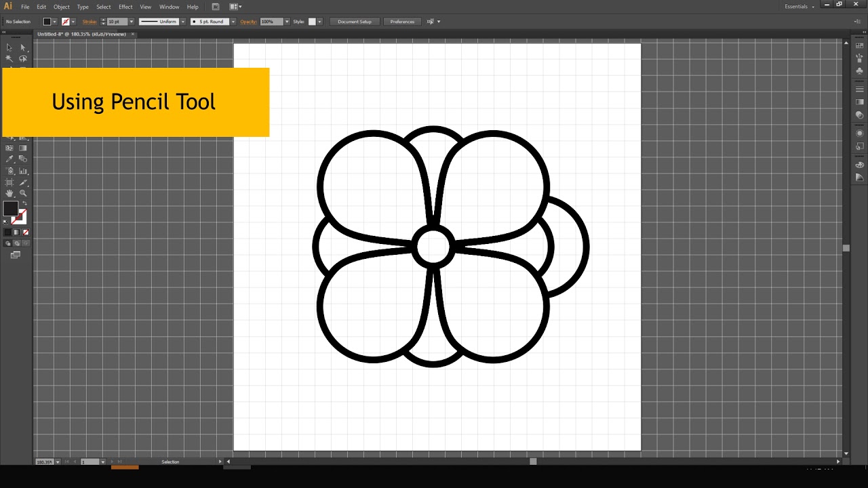Open fill color dropdown in control bar
Screen dimensions: 868x488
[x=55, y=22]
